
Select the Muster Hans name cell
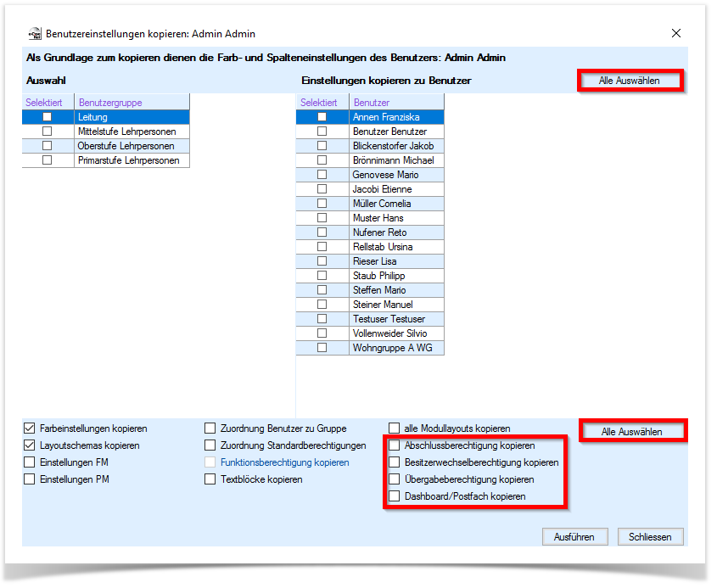(x=396, y=218)
